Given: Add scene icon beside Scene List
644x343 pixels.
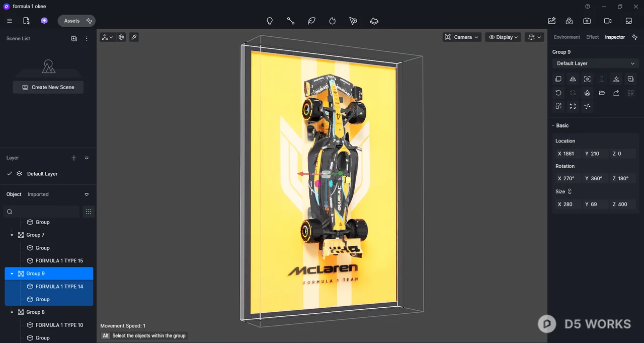Looking at the screenshot, I should [x=74, y=39].
